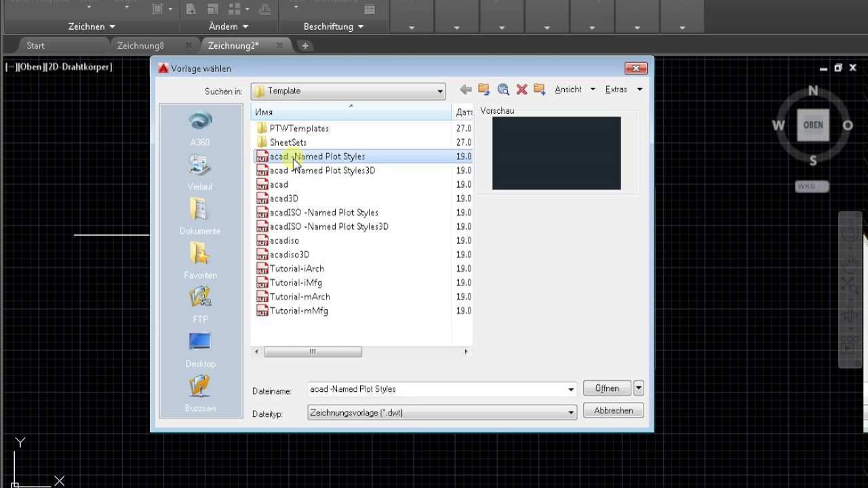The height and width of the screenshot is (488, 868).
Task: Select the acadiso3D template file
Action: click(x=289, y=255)
